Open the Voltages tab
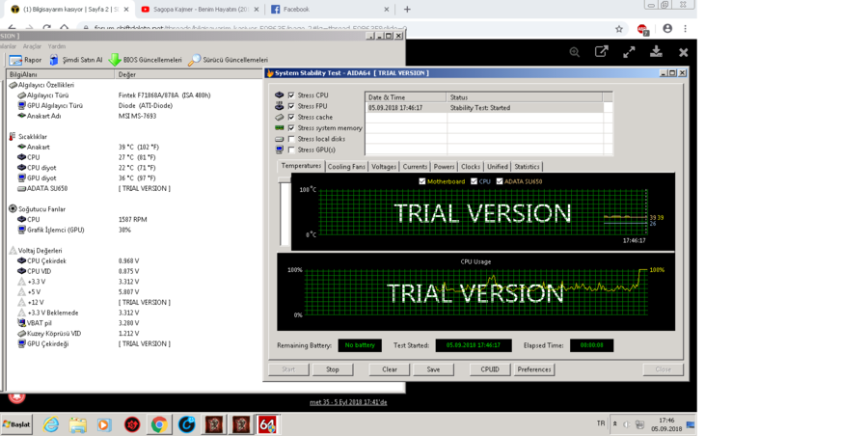 [x=384, y=167]
